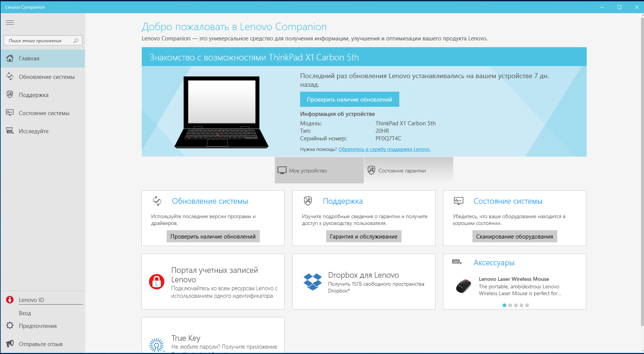The image size is (644, 354).
Task: Click the Предпочтения gear icon
Action: click(10, 326)
